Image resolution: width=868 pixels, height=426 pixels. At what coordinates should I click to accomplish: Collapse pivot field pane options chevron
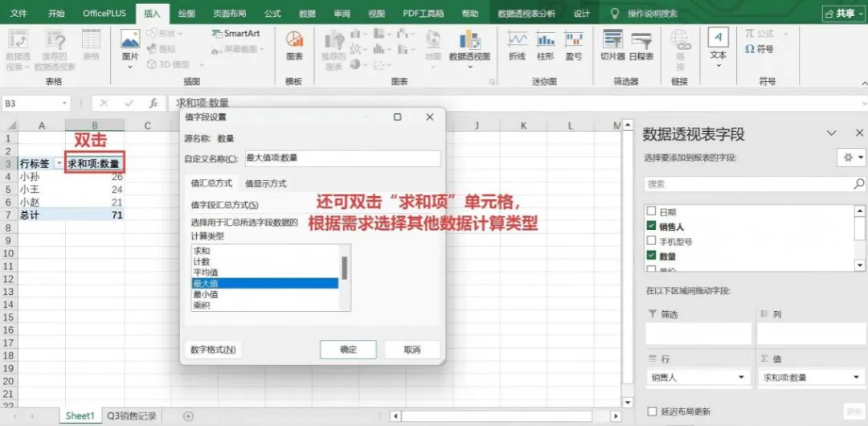coord(831,133)
